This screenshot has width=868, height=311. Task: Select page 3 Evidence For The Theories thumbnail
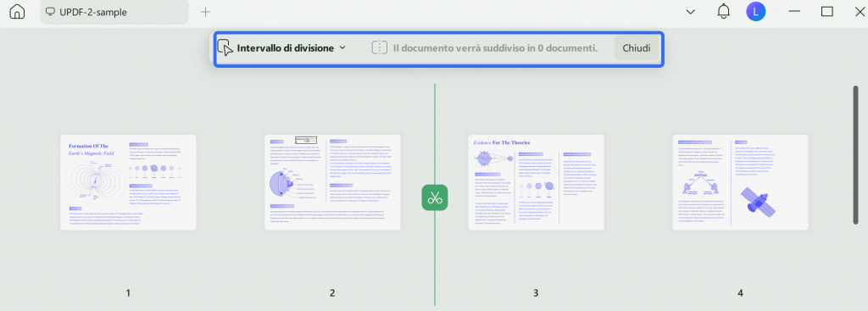click(x=536, y=182)
